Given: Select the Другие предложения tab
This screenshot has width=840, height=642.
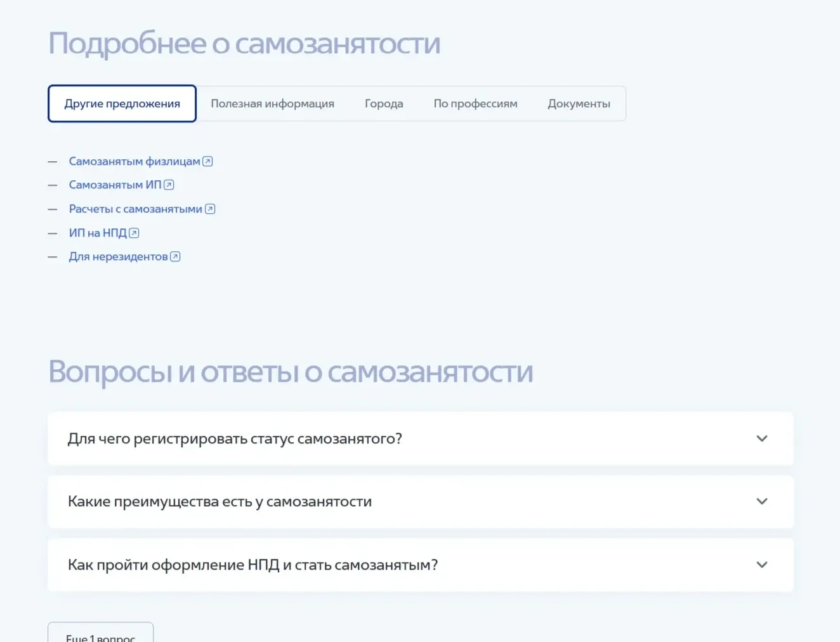Looking at the screenshot, I should coord(122,103).
